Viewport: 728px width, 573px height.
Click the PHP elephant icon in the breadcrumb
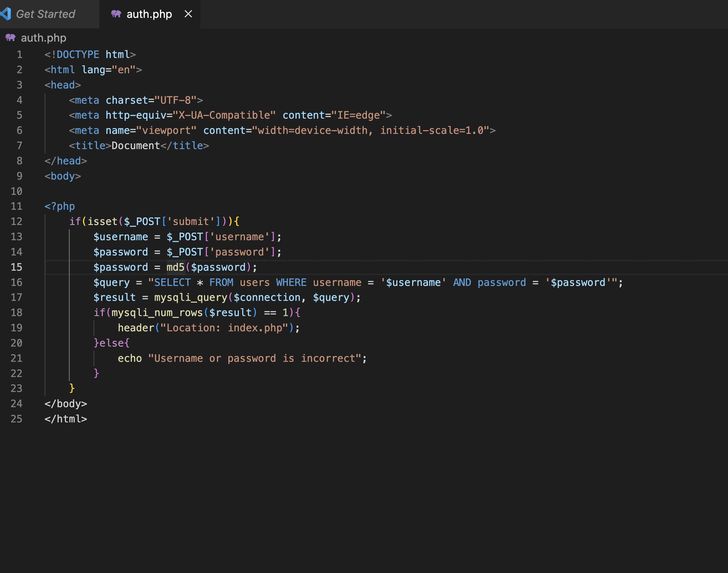pos(11,37)
